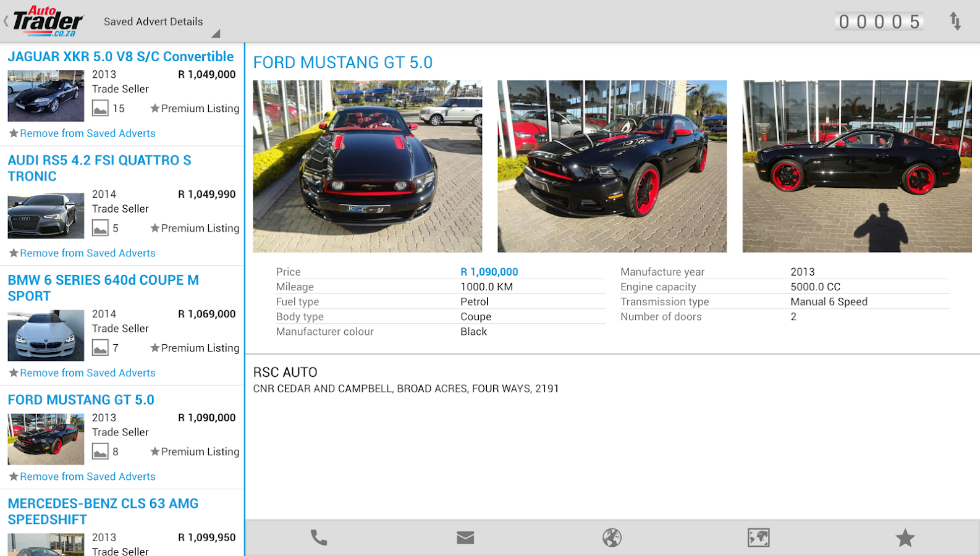Remove Audi RS5 from Saved Adverts
Screen dimensions: 980x556
click(82, 253)
